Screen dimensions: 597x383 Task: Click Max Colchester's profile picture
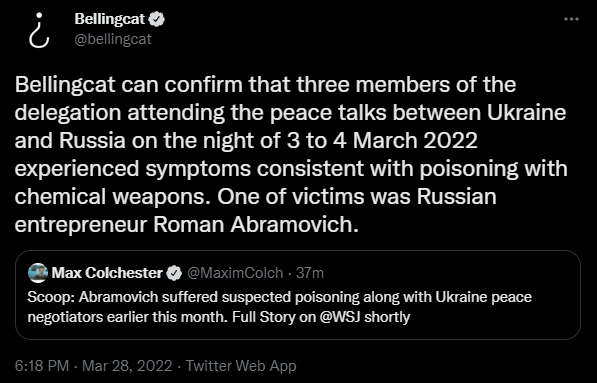(x=38, y=273)
